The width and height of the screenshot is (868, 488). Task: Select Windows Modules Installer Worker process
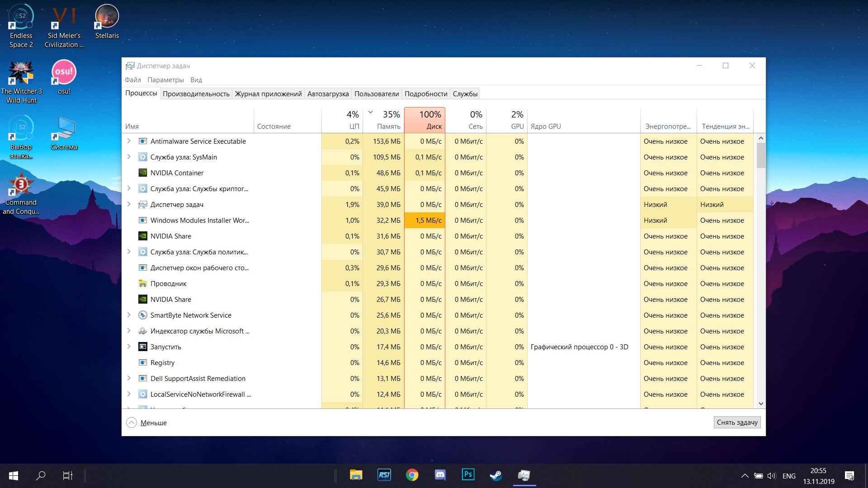[200, 220]
